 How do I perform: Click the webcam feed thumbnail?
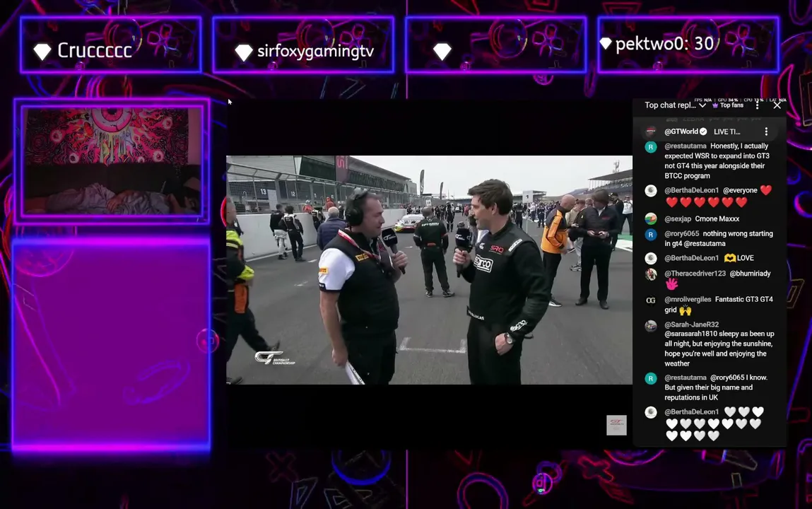[x=112, y=161]
